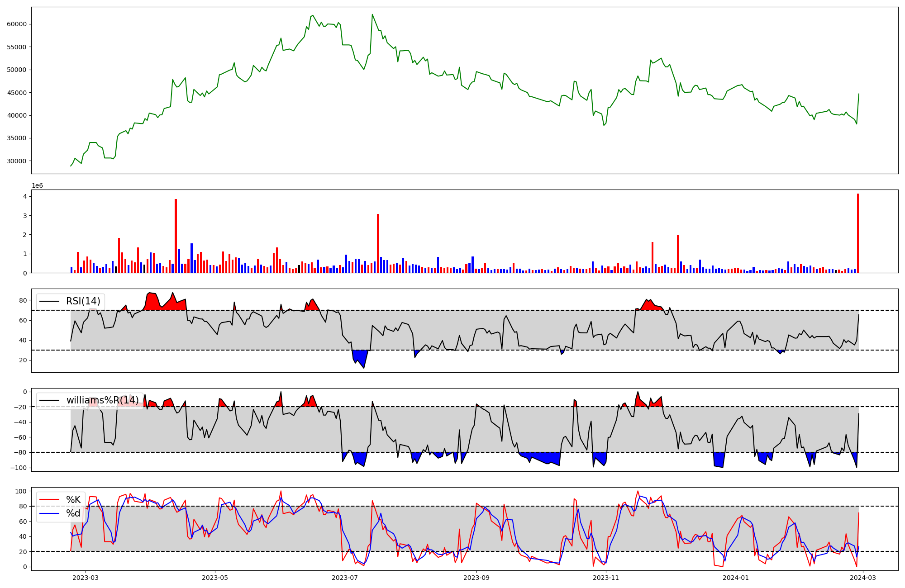The width and height of the screenshot is (905, 588).
Task: Click the 2023-09 x-axis date label
Action: 476,578
